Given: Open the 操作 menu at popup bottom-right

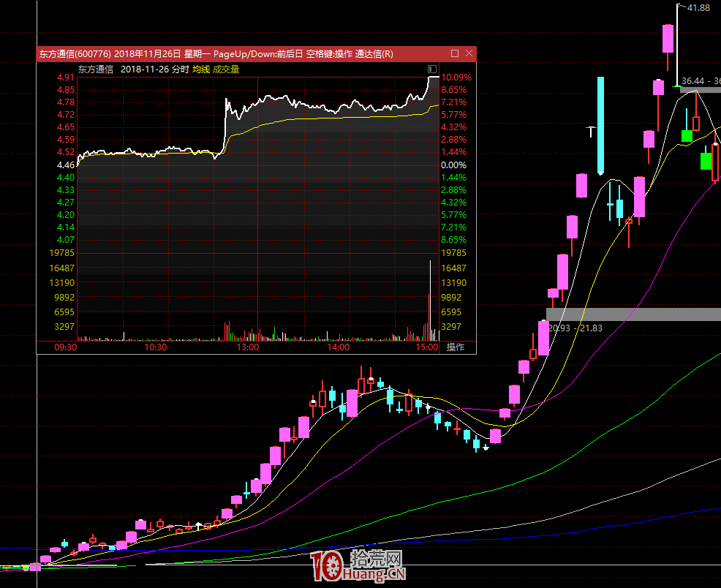Looking at the screenshot, I should [456, 347].
